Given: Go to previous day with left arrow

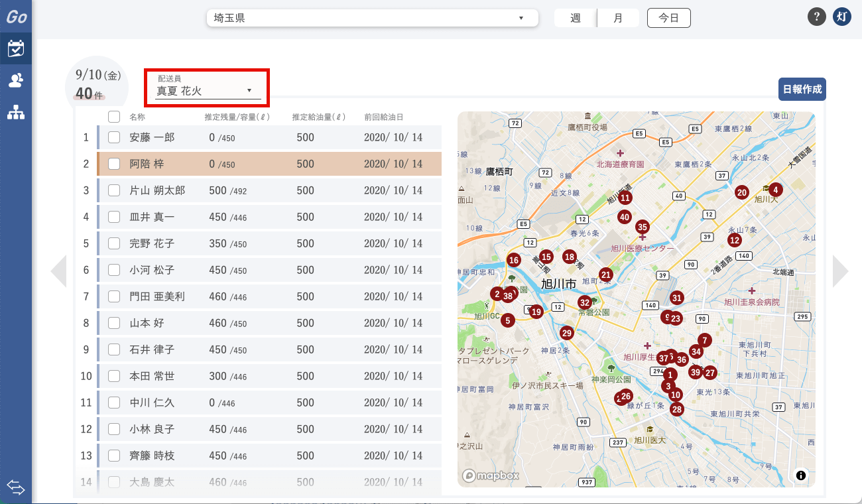Looking at the screenshot, I should (x=58, y=271).
